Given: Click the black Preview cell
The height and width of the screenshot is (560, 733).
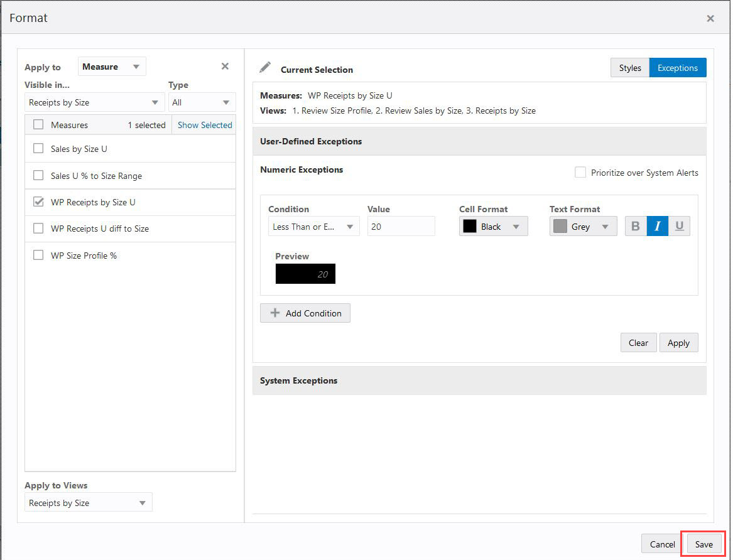Looking at the screenshot, I should pos(305,274).
